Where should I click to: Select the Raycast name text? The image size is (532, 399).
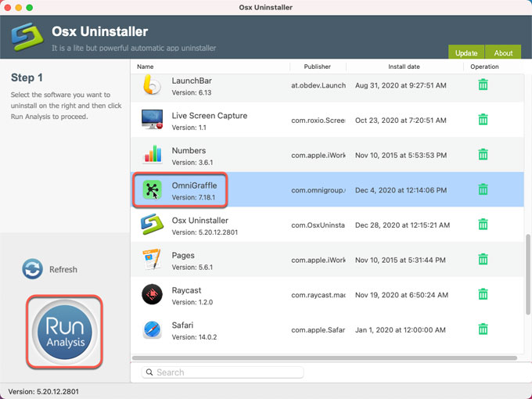pyautogui.click(x=186, y=290)
